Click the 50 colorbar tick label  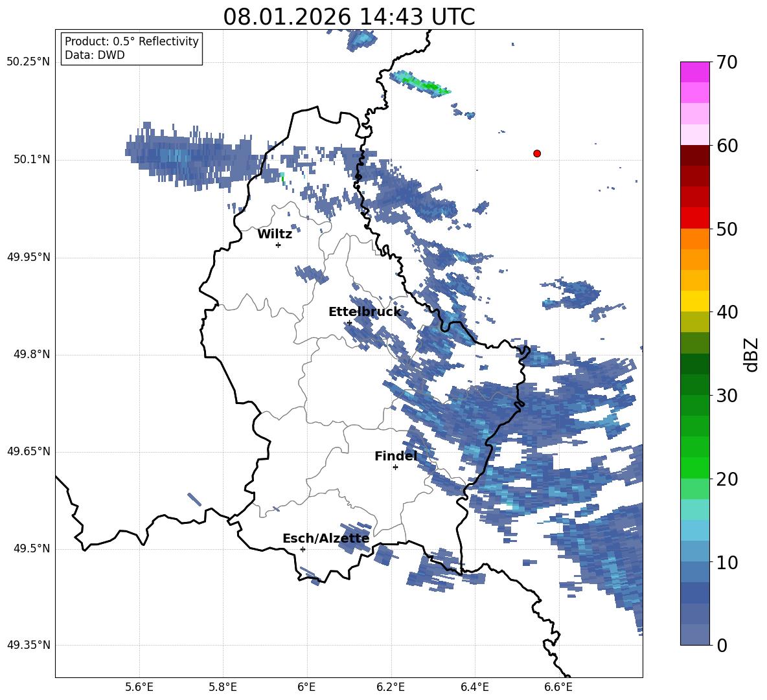[727, 229]
